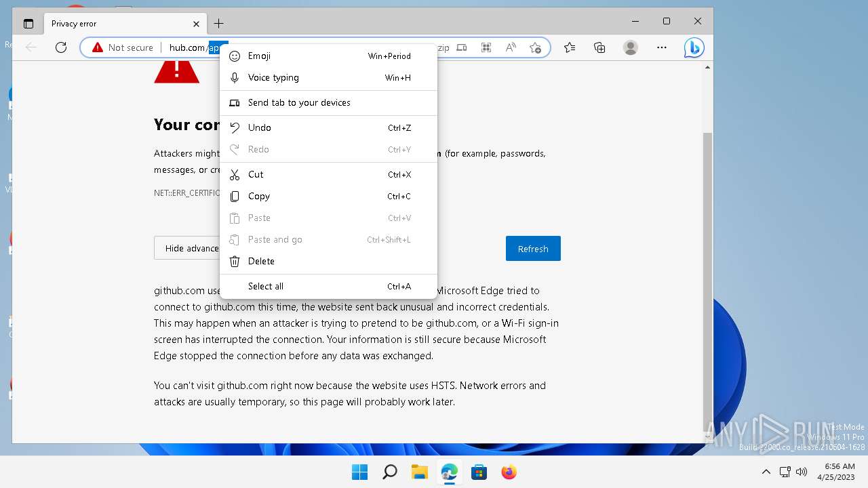The image size is (868, 488).
Task: Open File Explorer from the taskbar
Action: click(419, 472)
